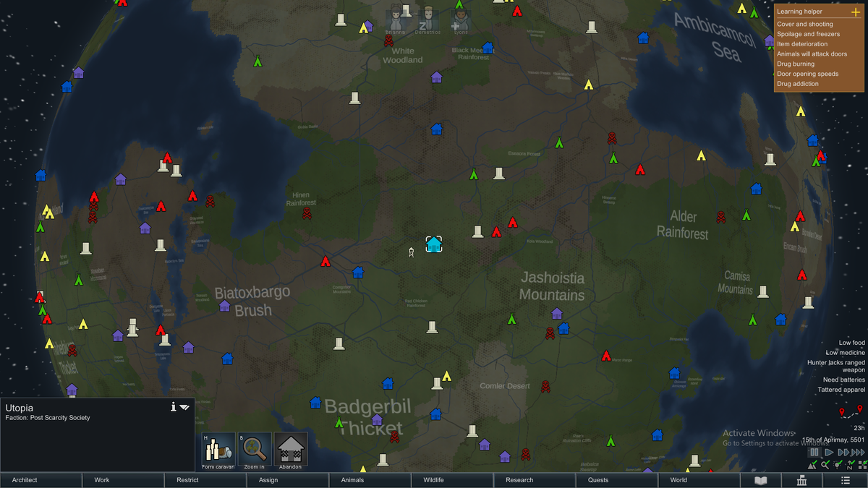Select colonist Lyons's portrait

pos(460,19)
